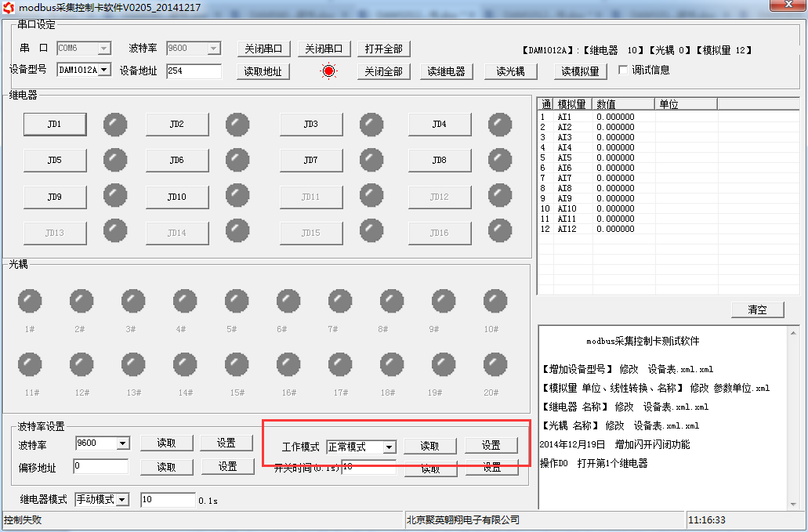
Task: Click the indicator lamp next to JD1 relay
Action: tap(115, 124)
